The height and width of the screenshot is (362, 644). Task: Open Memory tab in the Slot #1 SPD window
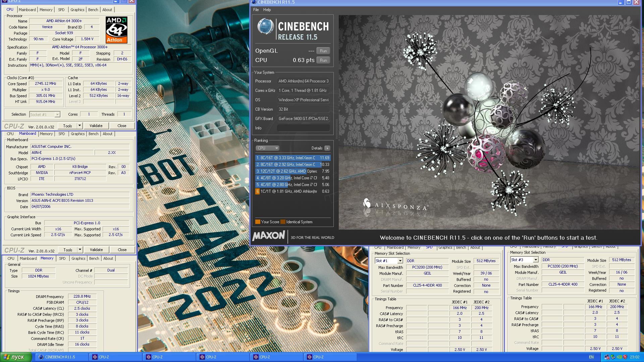click(x=414, y=247)
